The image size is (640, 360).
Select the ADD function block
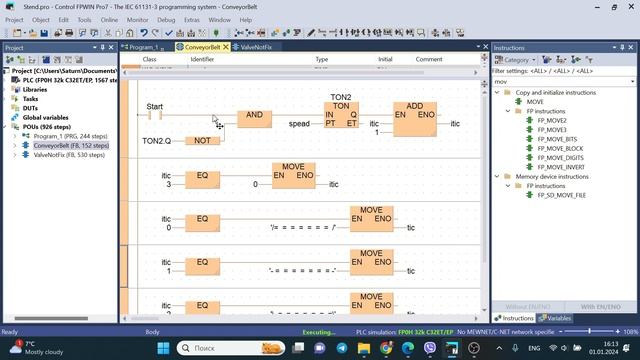click(415, 119)
